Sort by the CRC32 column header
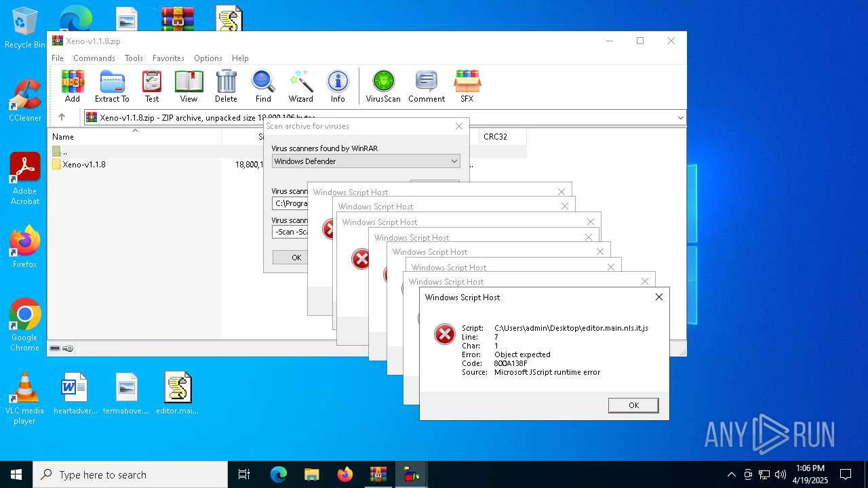 point(502,136)
